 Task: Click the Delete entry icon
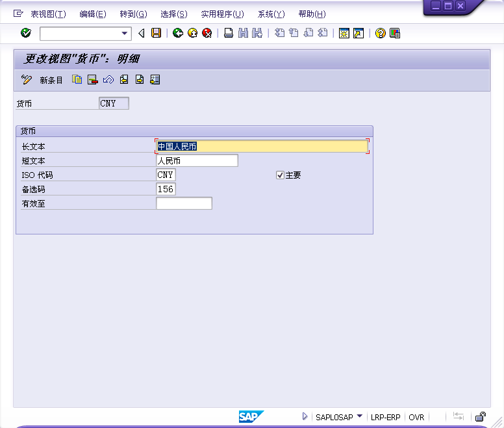(x=93, y=79)
